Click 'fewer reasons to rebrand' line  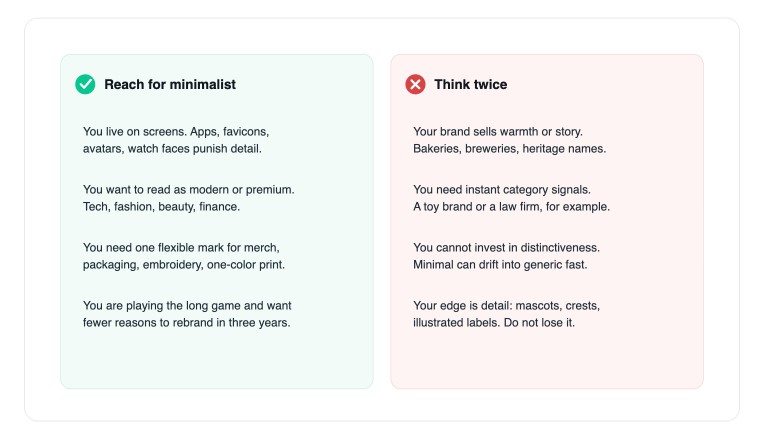click(x=186, y=322)
